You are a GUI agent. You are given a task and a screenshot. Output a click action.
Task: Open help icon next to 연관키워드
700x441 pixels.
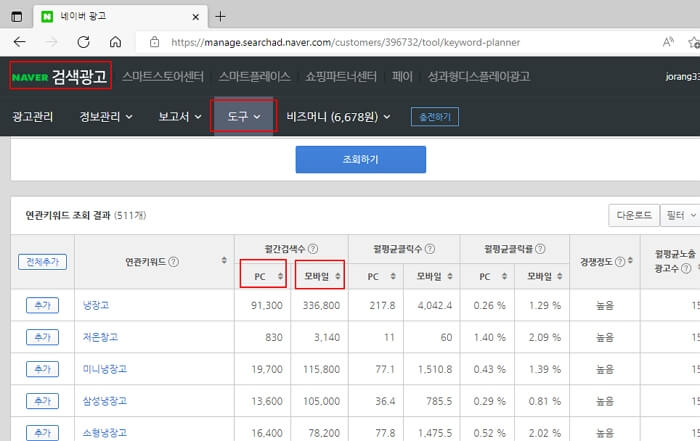(174, 262)
